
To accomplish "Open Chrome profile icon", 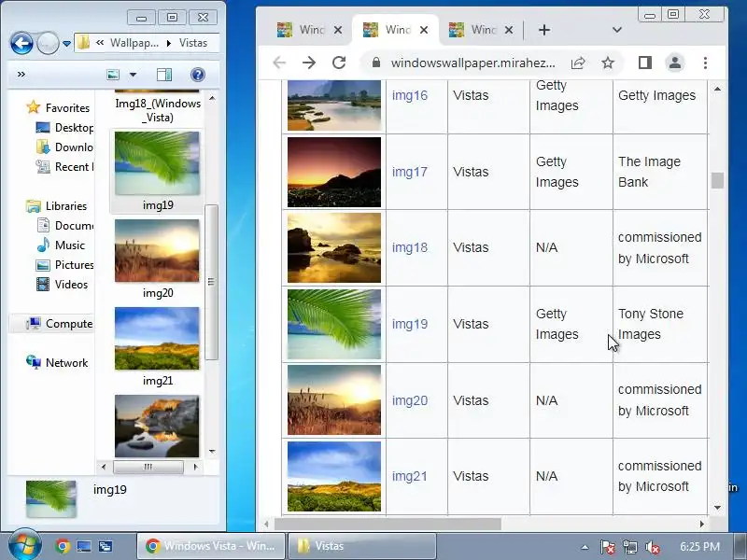I will [674, 63].
